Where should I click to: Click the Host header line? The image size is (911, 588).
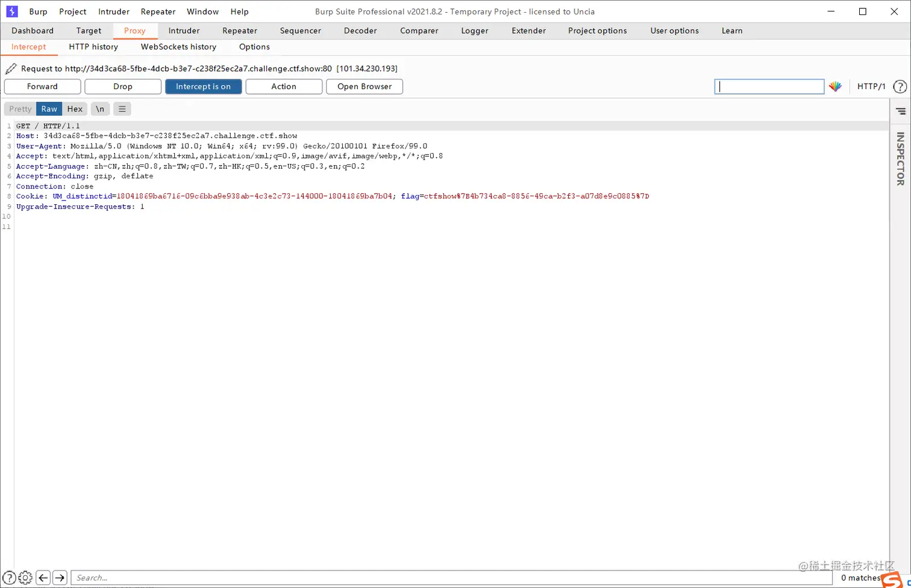tap(157, 136)
